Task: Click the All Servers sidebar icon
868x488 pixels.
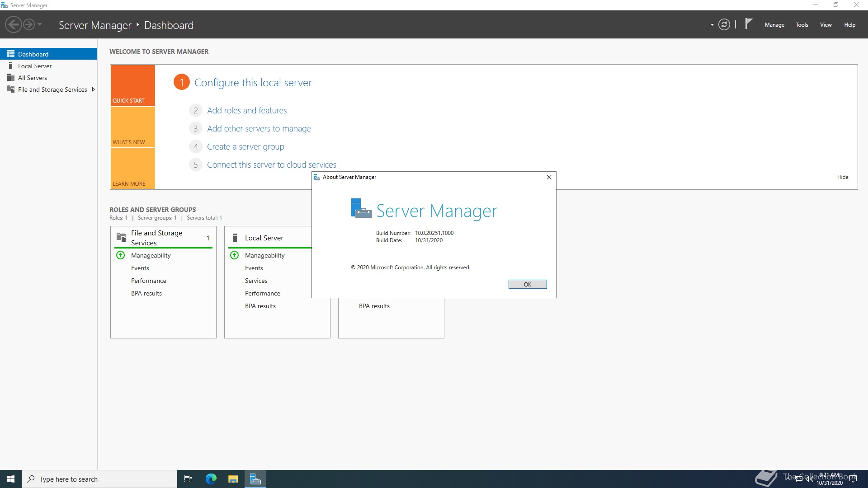Action: click(x=11, y=78)
